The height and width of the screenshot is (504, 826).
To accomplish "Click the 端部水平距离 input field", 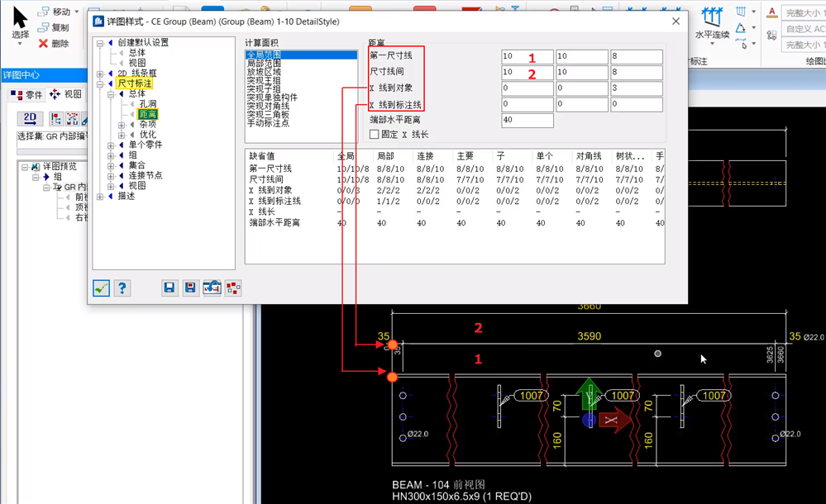I will [x=527, y=121].
